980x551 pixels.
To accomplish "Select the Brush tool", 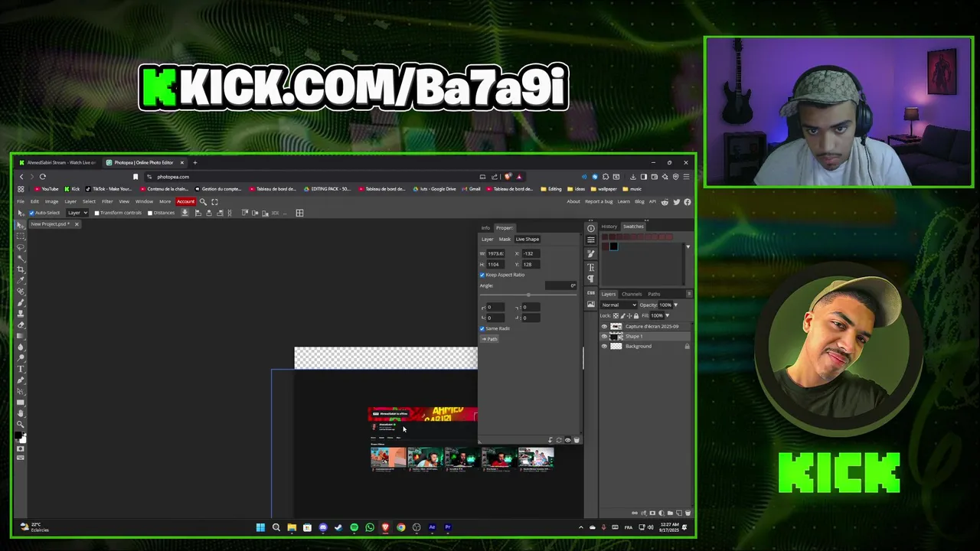I will (21, 303).
